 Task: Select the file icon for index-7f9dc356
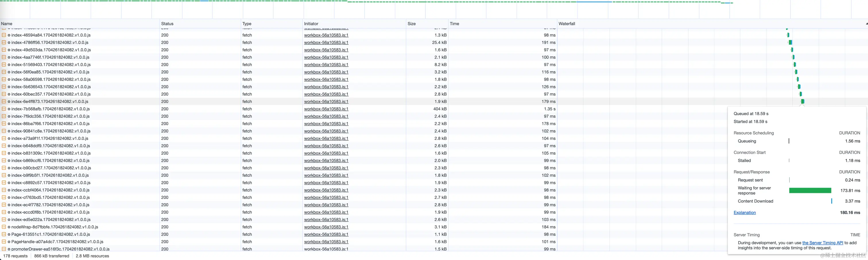coord(4,116)
